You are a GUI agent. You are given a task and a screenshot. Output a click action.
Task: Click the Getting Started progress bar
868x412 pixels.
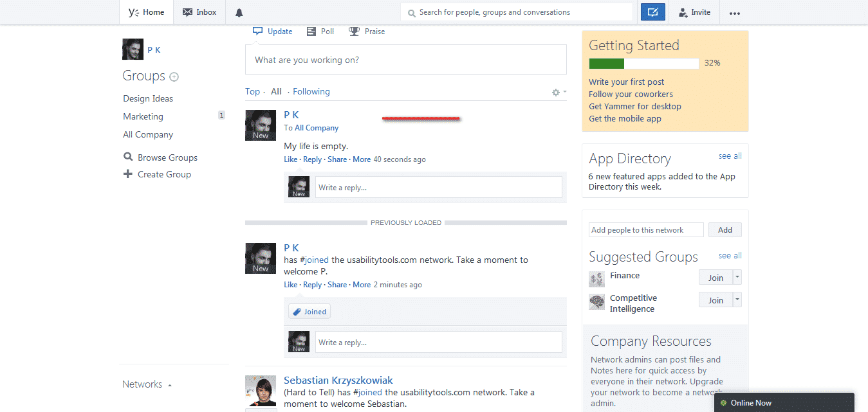643,63
